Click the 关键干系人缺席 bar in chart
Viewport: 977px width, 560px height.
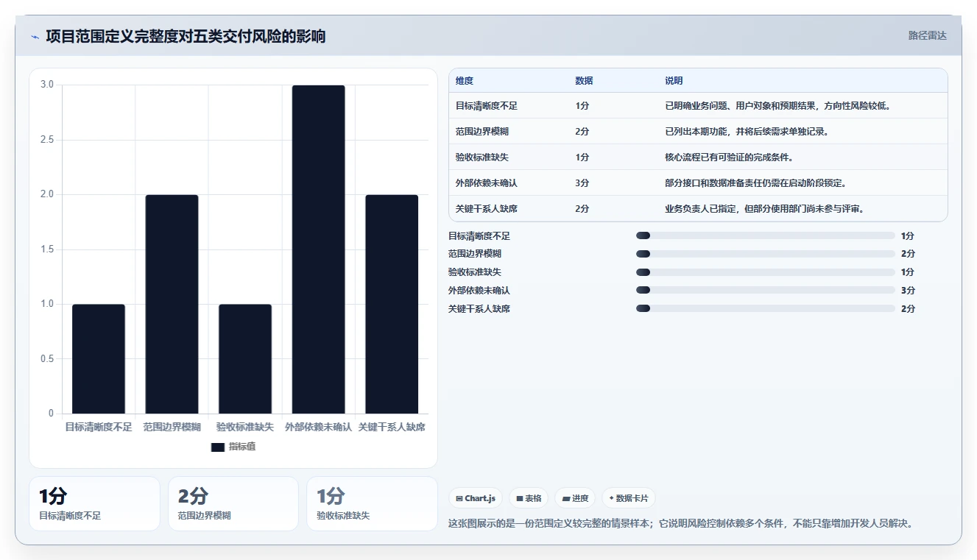pos(392,304)
